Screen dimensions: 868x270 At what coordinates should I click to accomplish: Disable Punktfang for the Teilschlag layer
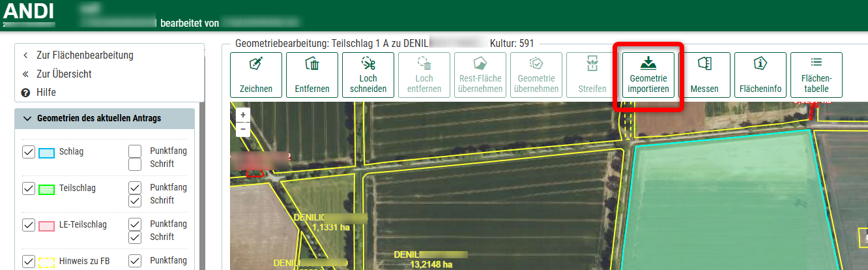pyautogui.click(x=135, y=188)
